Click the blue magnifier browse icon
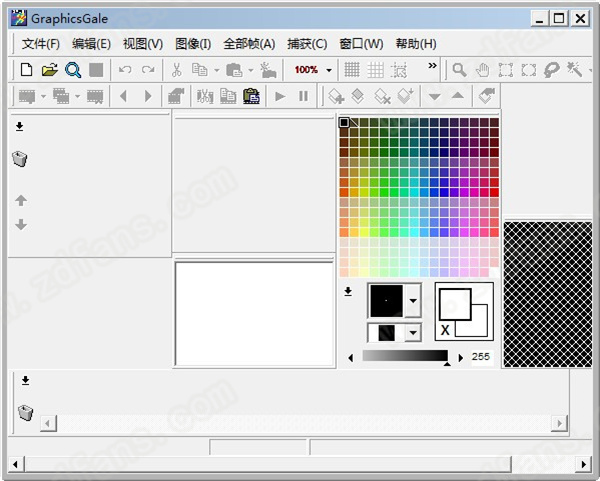 (73, 70)
